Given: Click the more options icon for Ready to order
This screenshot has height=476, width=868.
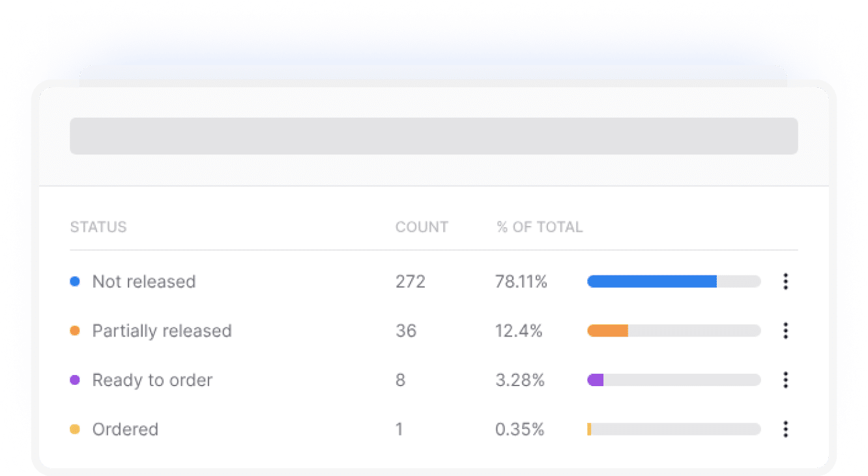Looking at the screenshot, I should click(x=785, y=380).
